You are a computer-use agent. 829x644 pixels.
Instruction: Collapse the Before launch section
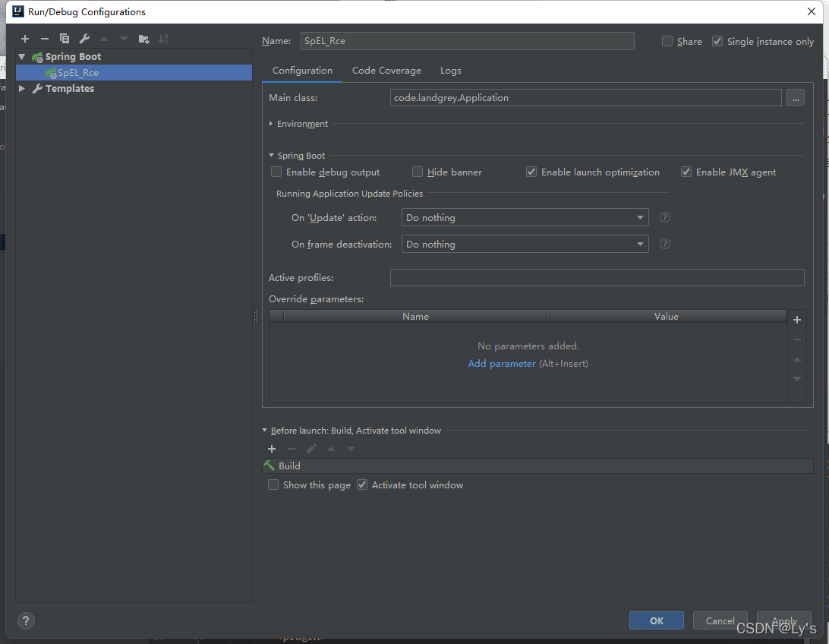(x=265, y=431)
